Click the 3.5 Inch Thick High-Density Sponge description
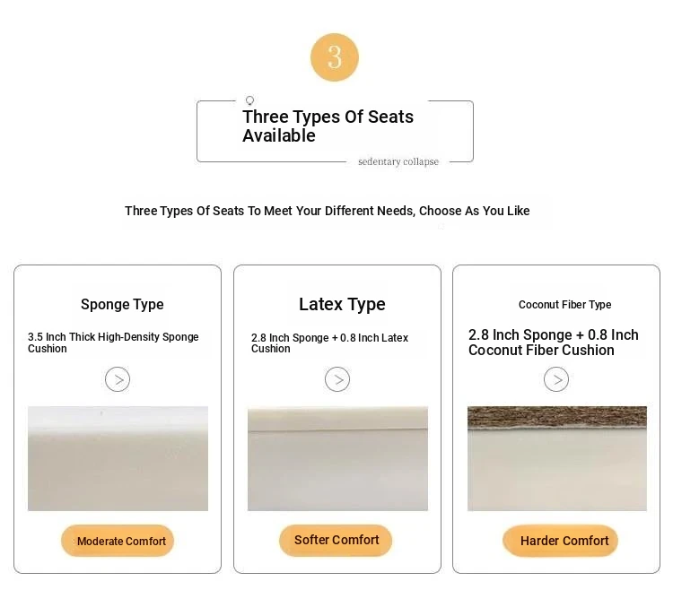The width and height of the screenshot is (673, 616). (x=113, y=343)
